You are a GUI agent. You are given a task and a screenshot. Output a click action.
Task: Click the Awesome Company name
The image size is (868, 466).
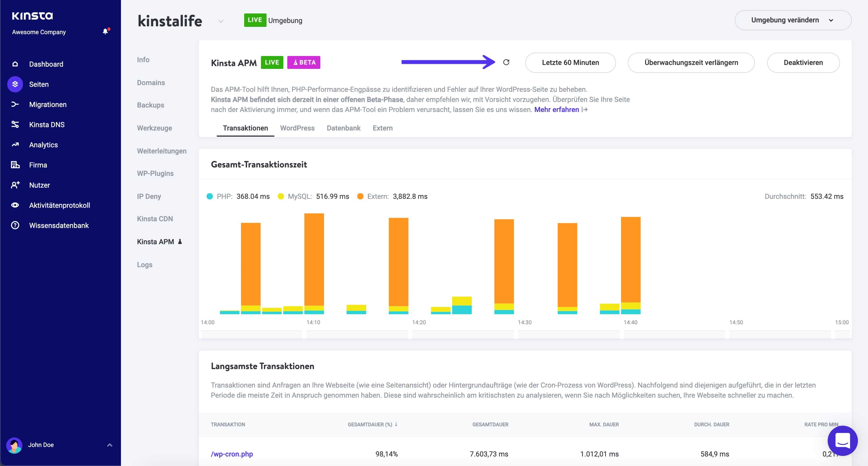click(x=39, y=32)
